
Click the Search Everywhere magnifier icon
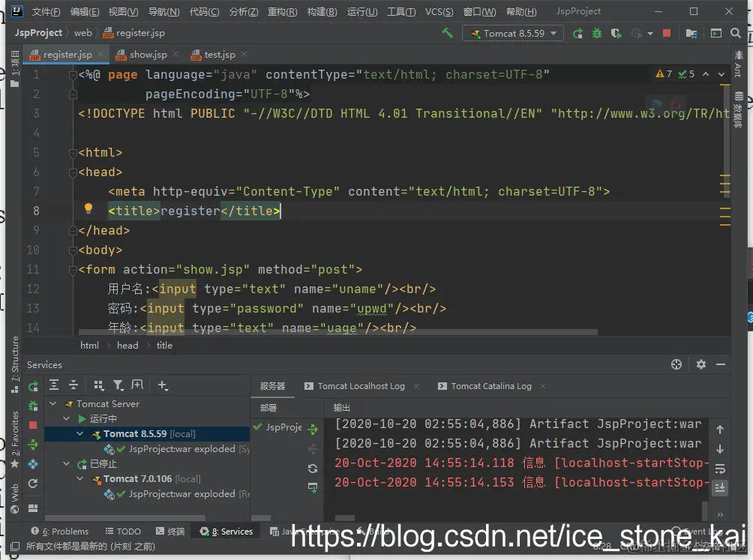pyautogui.click(x=735, y=33)
